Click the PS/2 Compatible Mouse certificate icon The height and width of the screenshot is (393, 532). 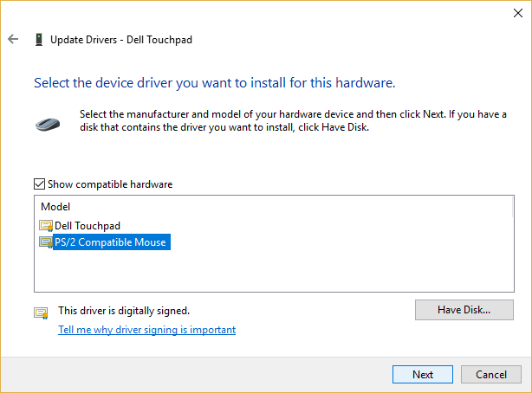tap(46, 242)
